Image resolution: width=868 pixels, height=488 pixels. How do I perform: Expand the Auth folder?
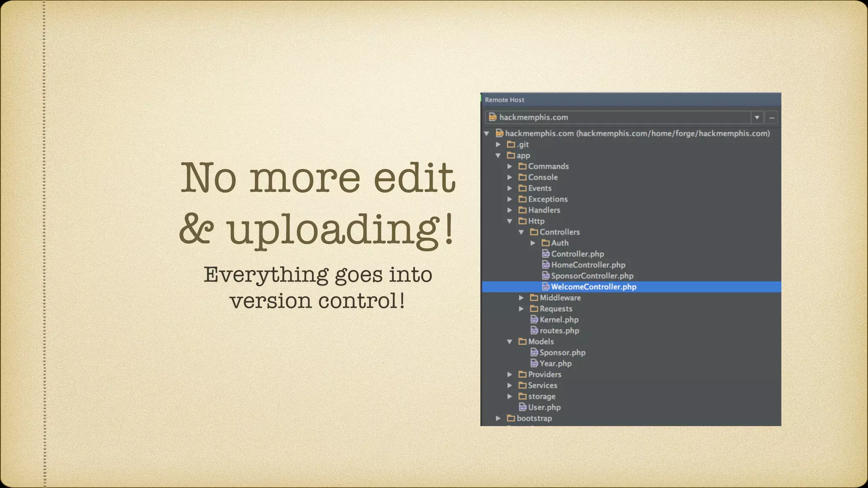click(533, 243)
